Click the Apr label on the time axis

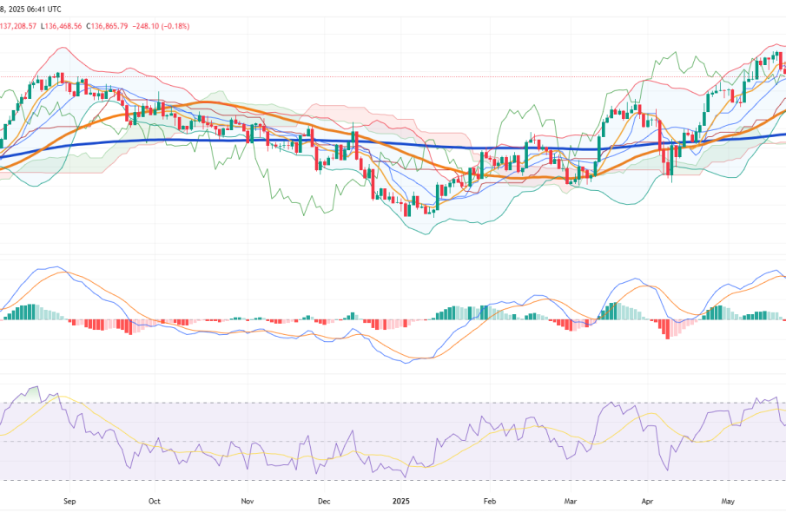point(647,501)
